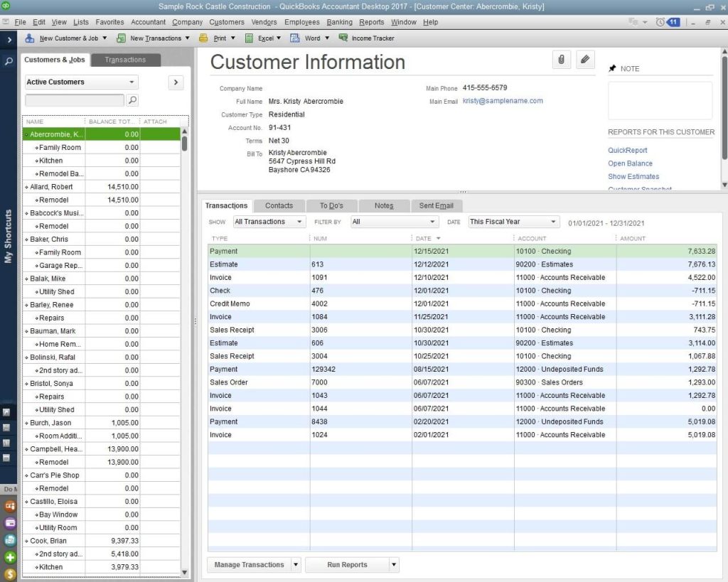Open customer editing via the pencil icon

[x=585, y=60]
